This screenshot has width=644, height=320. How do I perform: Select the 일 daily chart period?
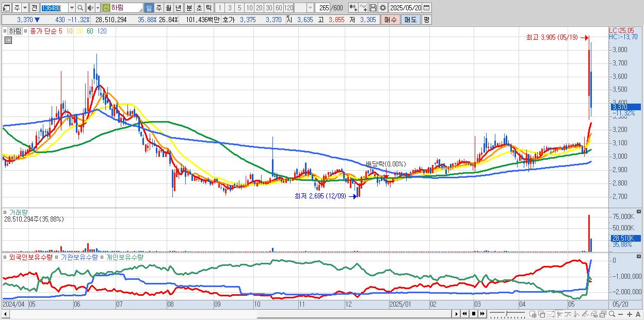pyautogui.click(x=149, y=8)
